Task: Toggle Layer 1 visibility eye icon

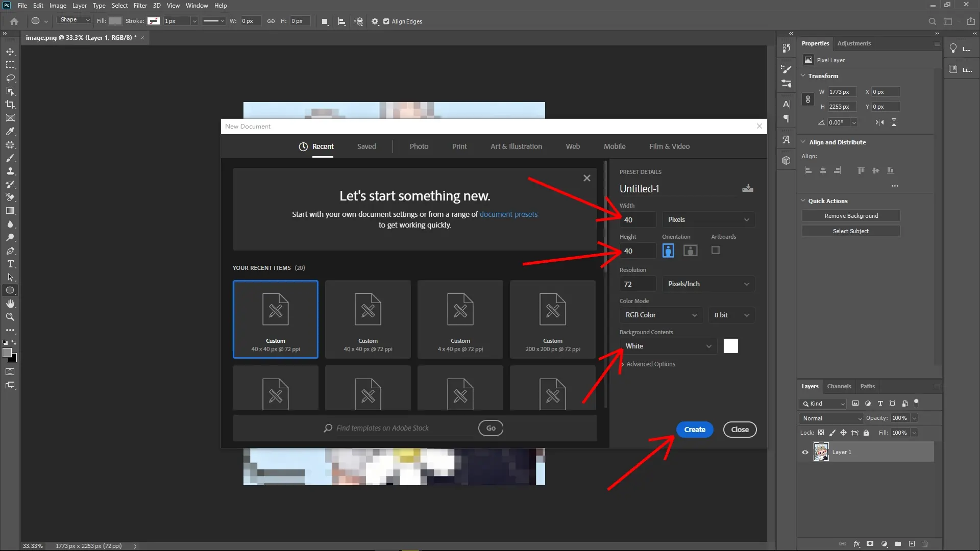Action: pos(804,452)
